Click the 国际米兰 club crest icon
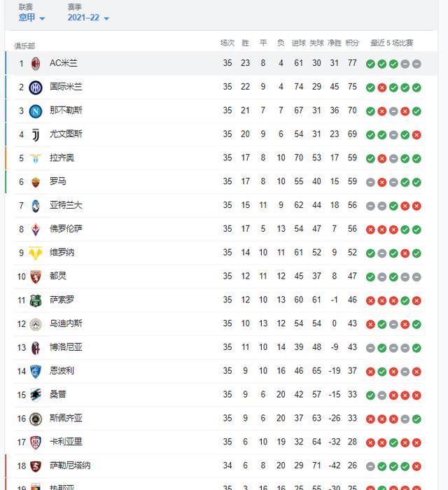The width and height of the screenshot is (448, 490). 36,87
